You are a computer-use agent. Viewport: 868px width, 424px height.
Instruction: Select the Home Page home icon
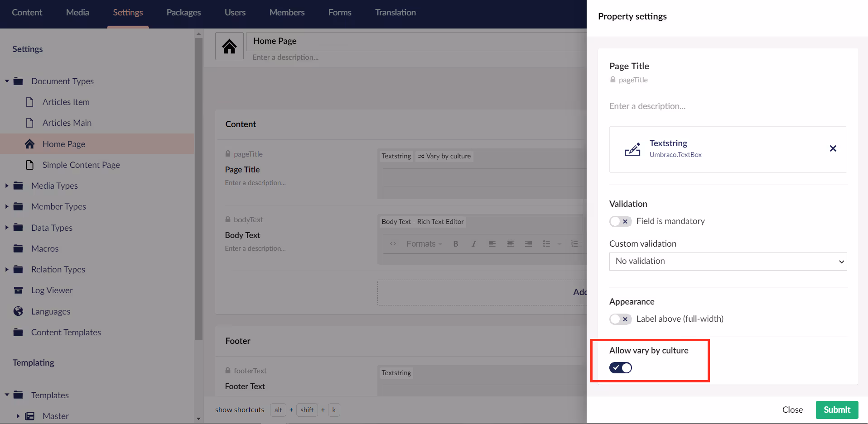pyautogui.click(x=29, y=143)
